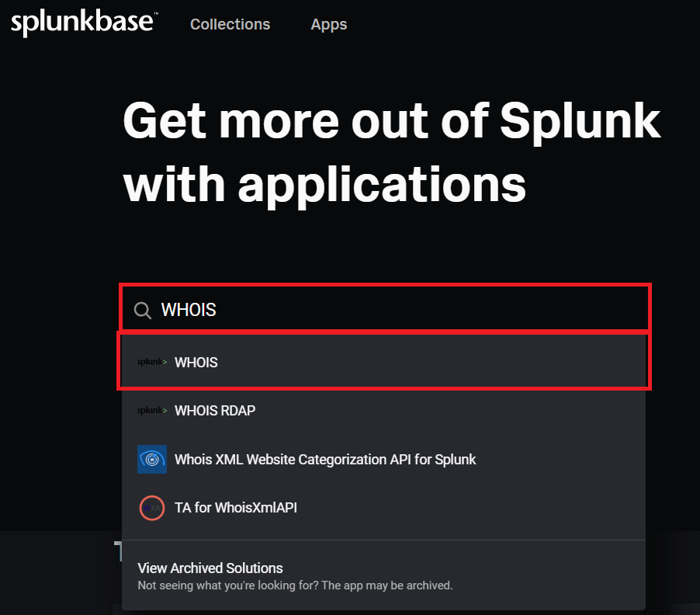The image size is (700, 615).
Task: Click the 'Get more out of Splunk' headline
Action: 391,120
